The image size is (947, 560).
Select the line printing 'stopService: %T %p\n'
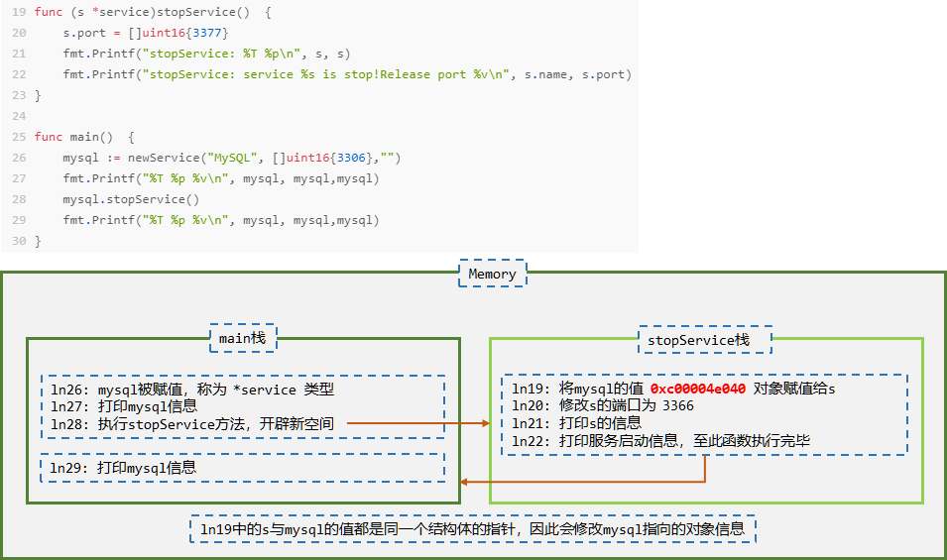[x=206, y=54]
